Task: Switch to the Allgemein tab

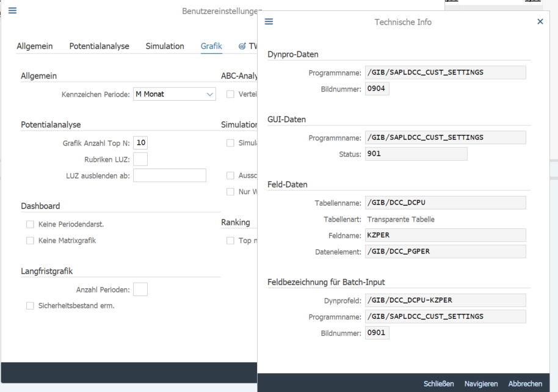Action: pyautogui.click(x=35, y=46)
